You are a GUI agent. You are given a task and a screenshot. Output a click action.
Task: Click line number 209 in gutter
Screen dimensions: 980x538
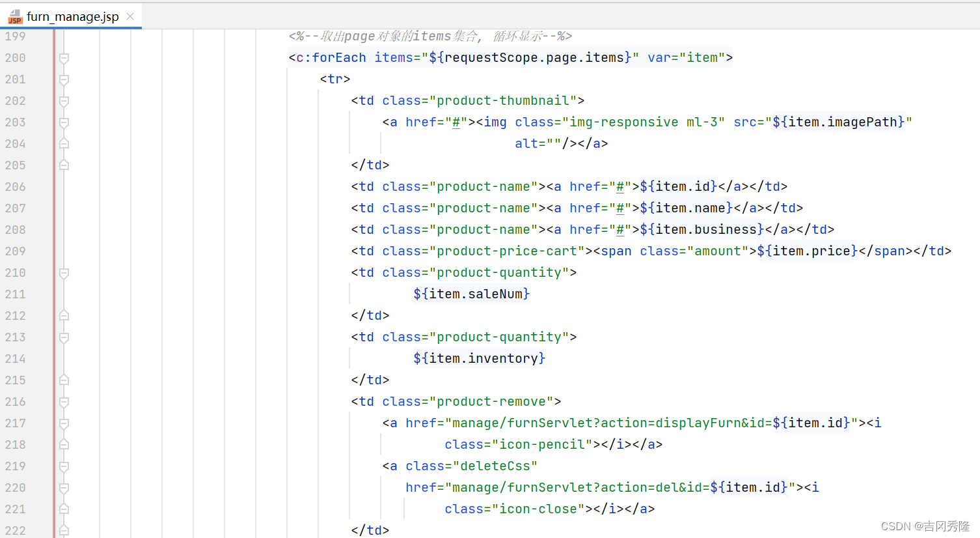tap(15, 251)
